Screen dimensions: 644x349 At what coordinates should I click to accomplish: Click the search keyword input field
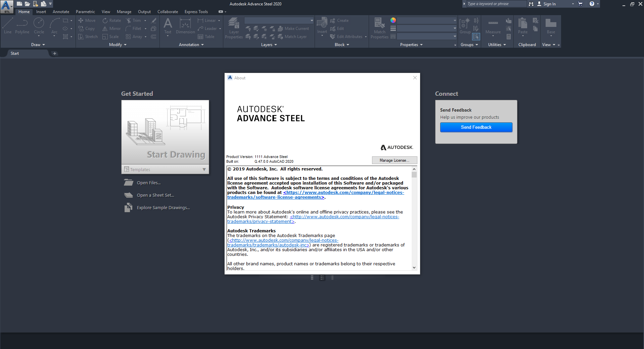(496, 4)
